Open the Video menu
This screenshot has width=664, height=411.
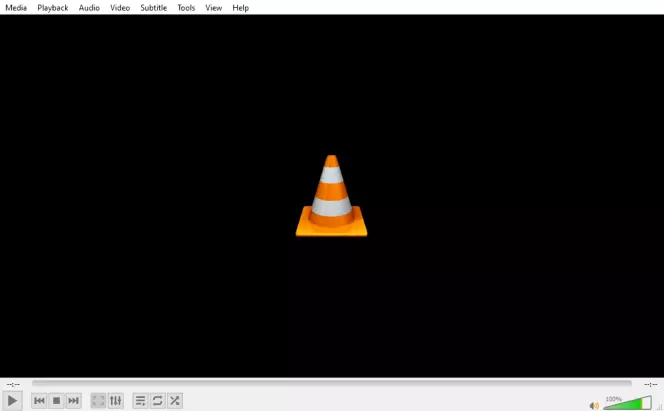point(120,8)
